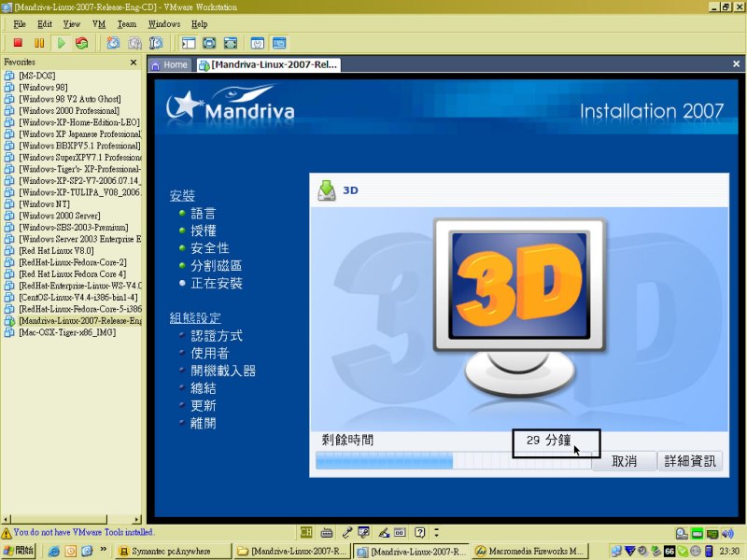Click the Full Screen toolbar icon

[209, 43]
